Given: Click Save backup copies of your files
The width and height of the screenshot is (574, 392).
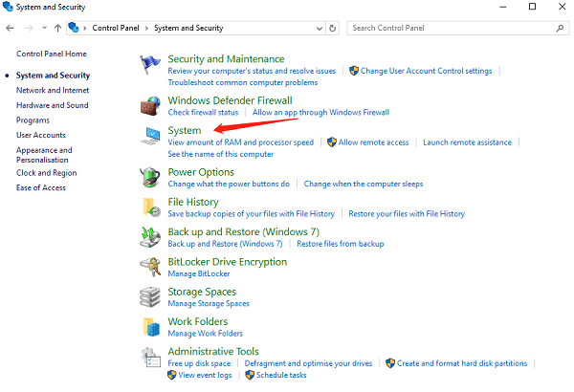Looking at the screenshot, I should pos(251,214).
